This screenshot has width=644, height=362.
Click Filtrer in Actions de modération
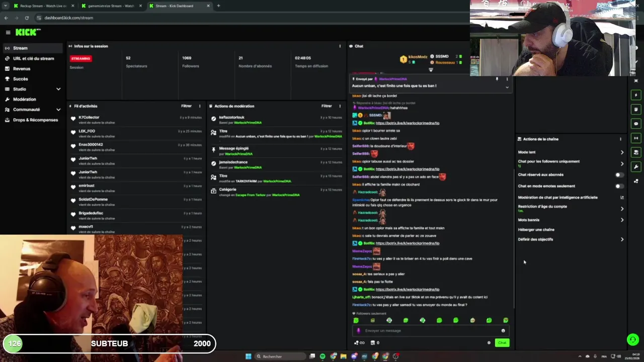pos(327,106)
